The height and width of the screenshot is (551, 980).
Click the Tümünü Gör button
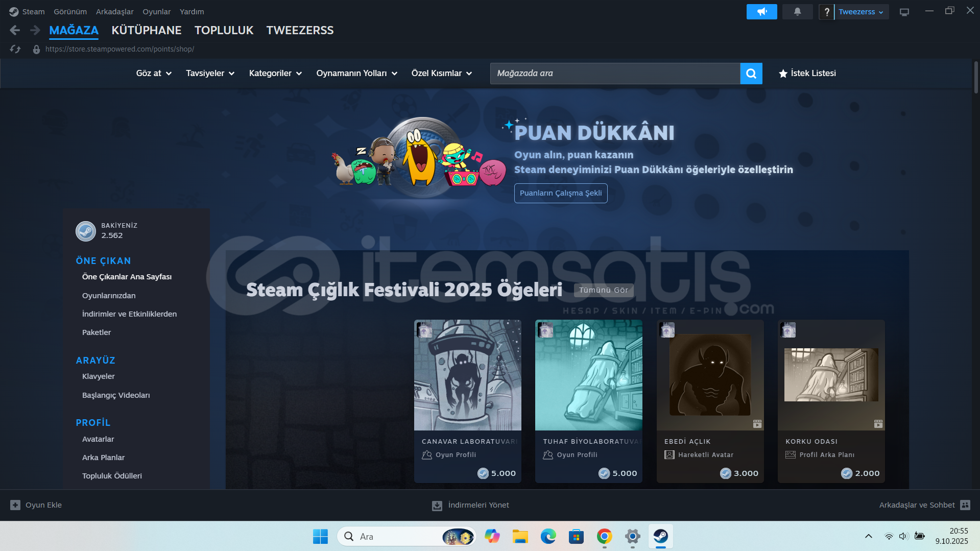point(603,290)
